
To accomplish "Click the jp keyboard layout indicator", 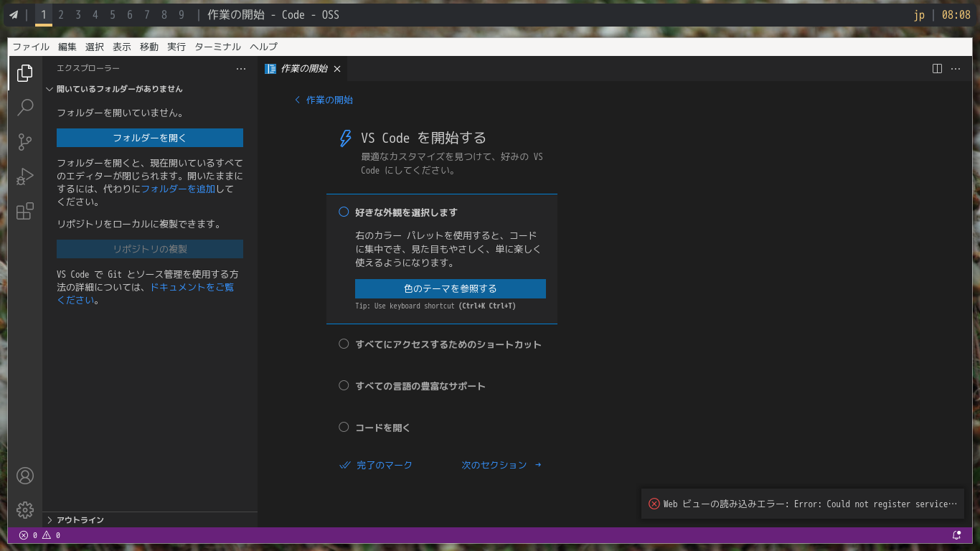I will point(919,14).
